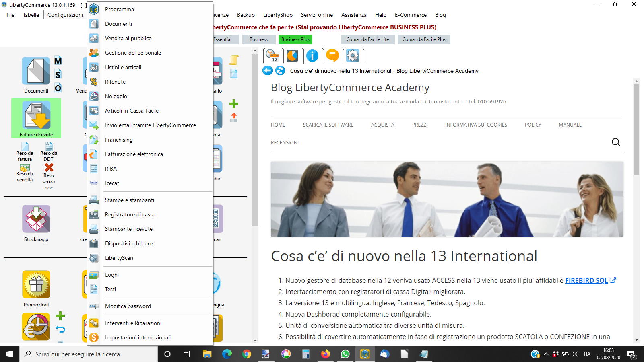
Task: Click the Reso da vendita icon
Action: (25, 167)
